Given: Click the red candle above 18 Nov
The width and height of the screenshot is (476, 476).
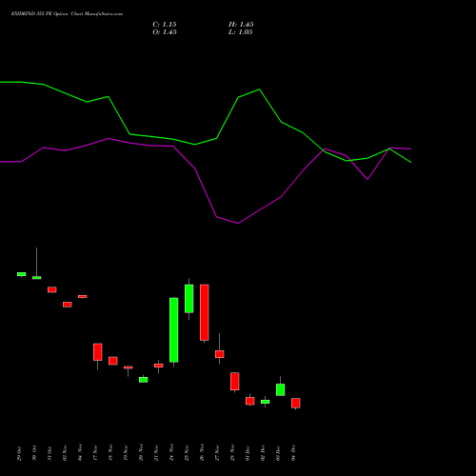Looking at the screenshot, I should pyautogui.click(x=113, y=361).
